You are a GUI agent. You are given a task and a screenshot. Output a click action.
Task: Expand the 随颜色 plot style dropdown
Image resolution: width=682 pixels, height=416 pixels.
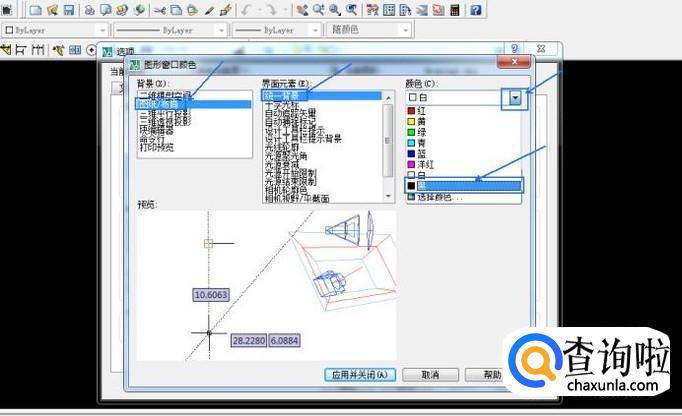coord(442,30)
